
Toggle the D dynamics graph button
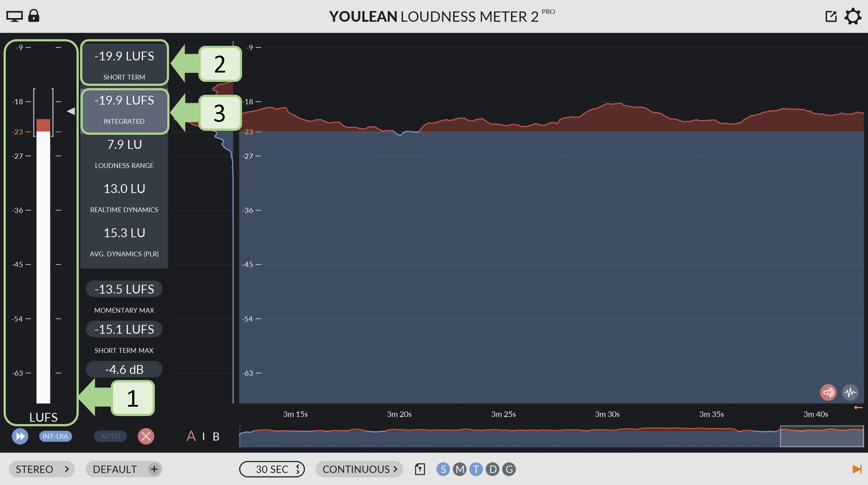[493, 469]
